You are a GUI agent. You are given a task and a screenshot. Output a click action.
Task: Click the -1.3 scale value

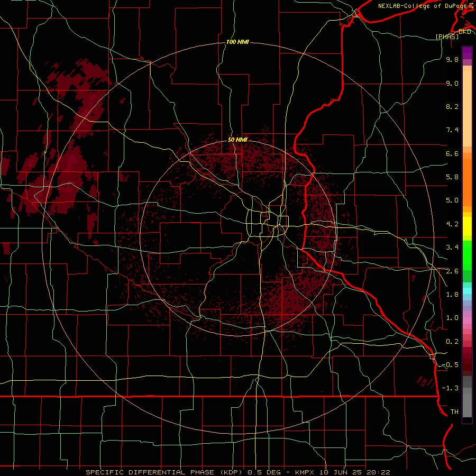[450, 388]
